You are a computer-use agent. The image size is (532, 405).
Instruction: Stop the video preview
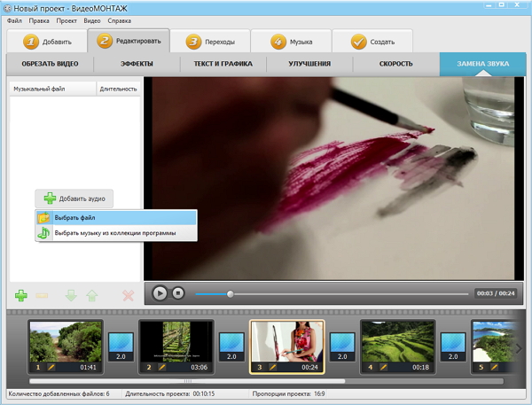tap(178, 293)
